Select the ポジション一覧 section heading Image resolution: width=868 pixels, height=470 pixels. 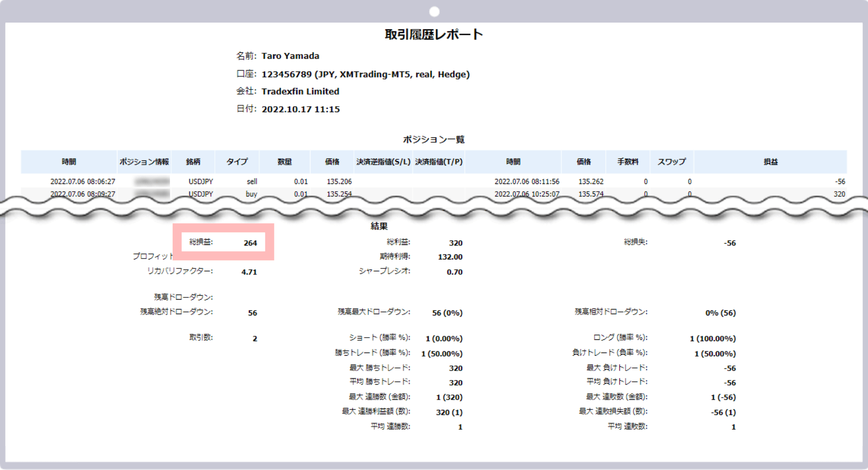tap(434, 140)
